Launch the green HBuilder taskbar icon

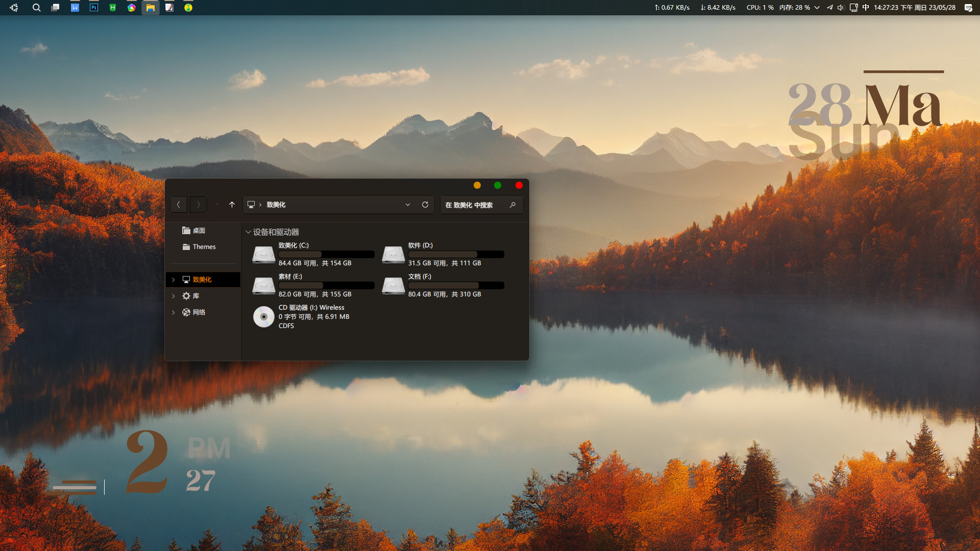[113, 8]
